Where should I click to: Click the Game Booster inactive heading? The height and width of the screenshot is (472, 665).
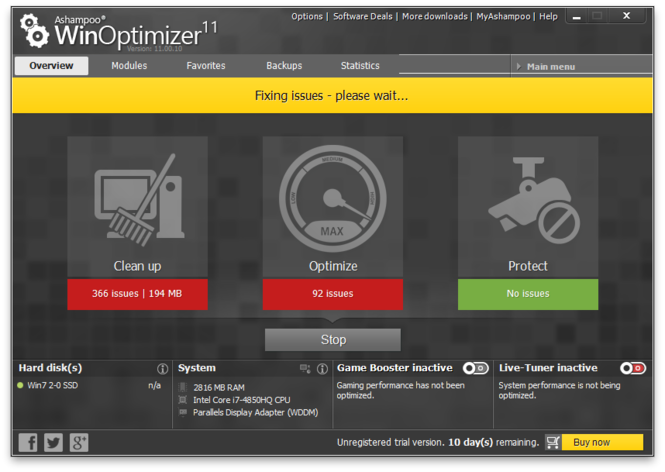point(394,368)
